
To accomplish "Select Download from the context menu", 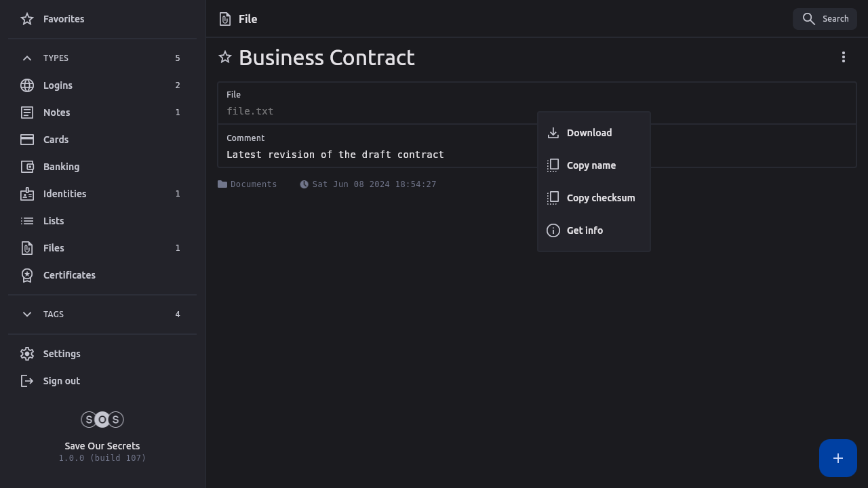I will click(x=589, y=133).
